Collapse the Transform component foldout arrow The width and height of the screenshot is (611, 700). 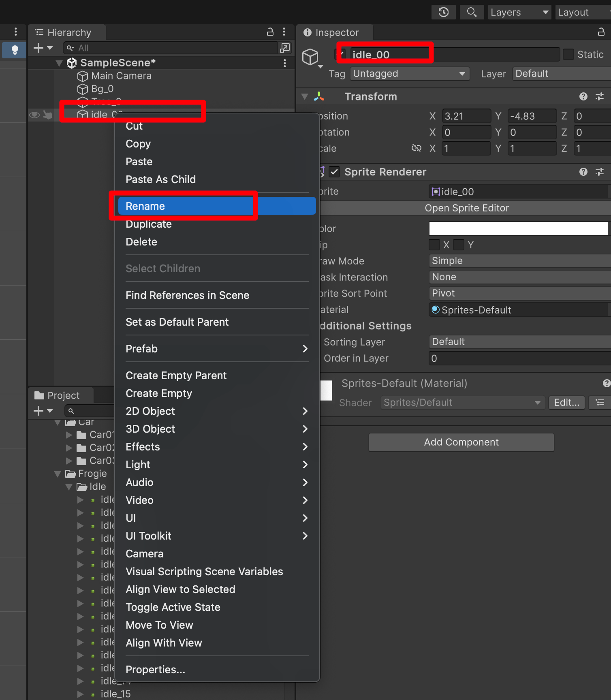(305, 97)
